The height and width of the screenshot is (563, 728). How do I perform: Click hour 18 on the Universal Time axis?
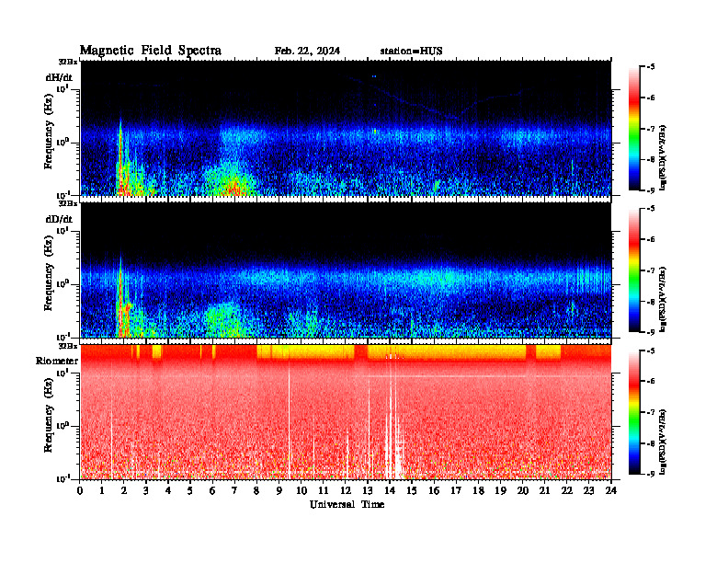coord(478,491)
